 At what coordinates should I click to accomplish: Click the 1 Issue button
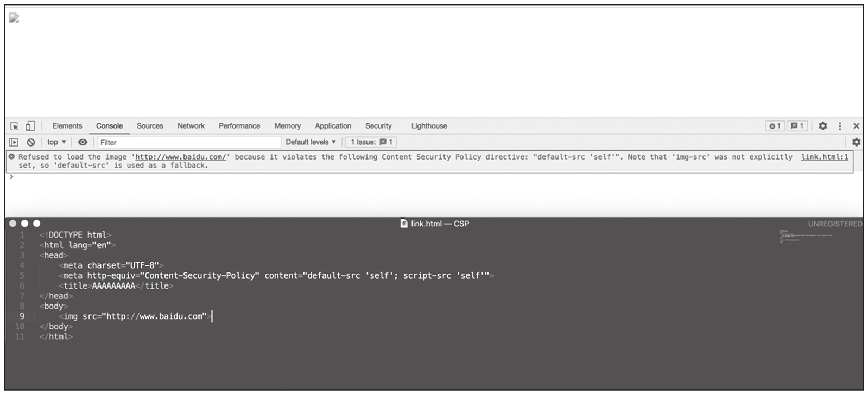pos(371,142)
